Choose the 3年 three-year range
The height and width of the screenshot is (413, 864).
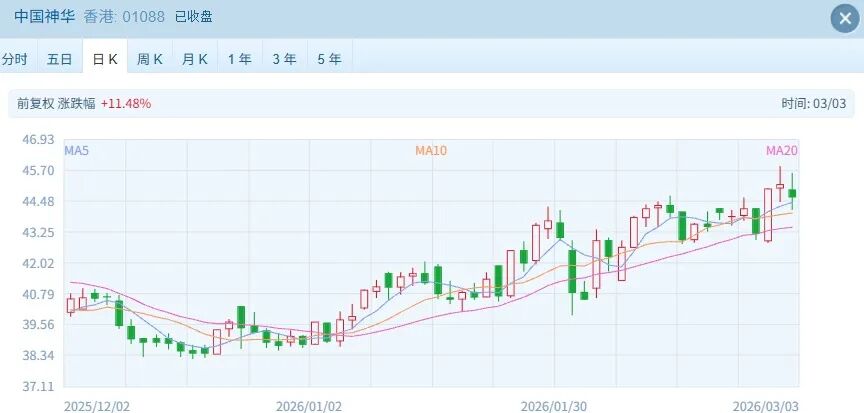[x=285, y=59]
